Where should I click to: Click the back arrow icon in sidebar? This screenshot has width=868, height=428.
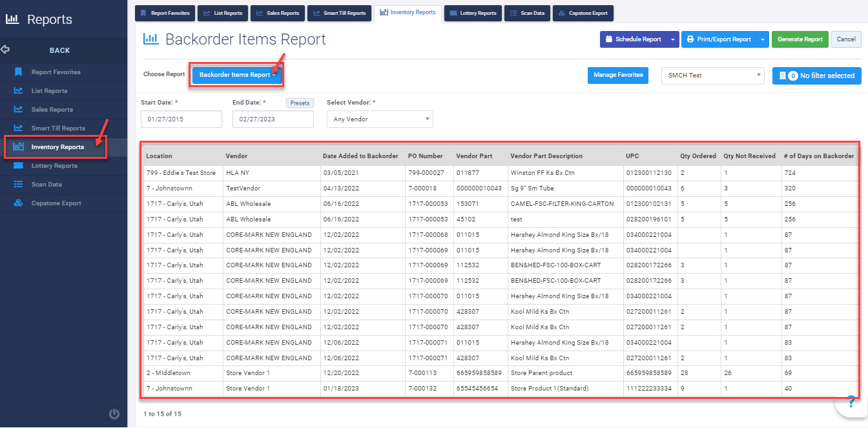pyautogui.click(x=6, y=50)
